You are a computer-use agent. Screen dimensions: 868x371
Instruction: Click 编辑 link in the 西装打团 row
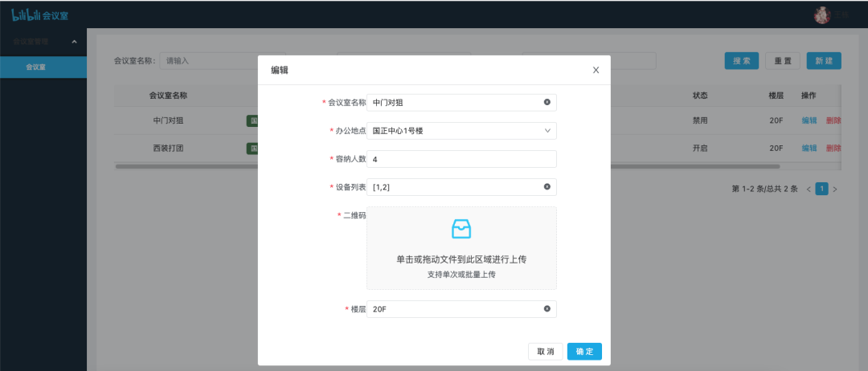coord(809,149)
